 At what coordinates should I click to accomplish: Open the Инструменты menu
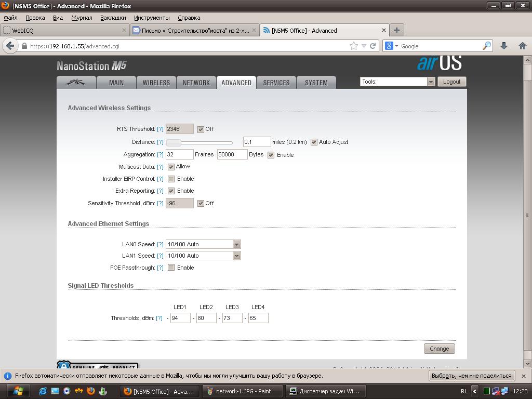[152, 18]
